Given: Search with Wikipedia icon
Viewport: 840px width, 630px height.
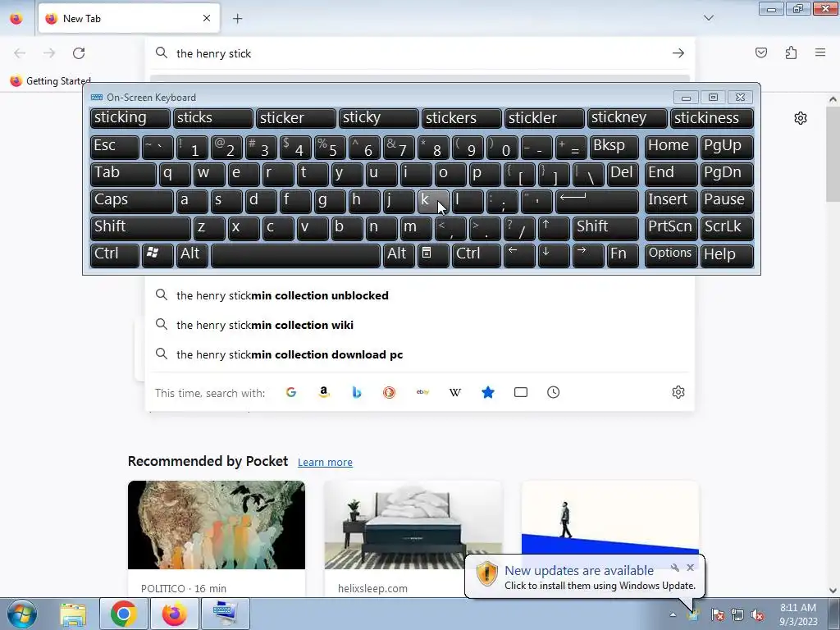Looking at the screenshot, I should point(454,392).
